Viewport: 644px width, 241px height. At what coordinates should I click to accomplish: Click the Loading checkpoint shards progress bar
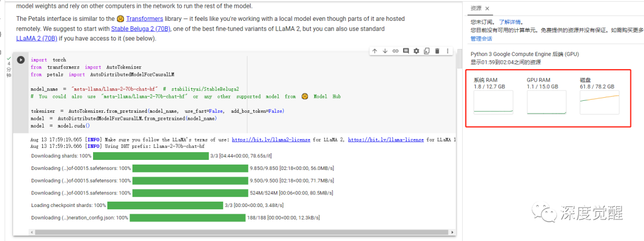165,205
